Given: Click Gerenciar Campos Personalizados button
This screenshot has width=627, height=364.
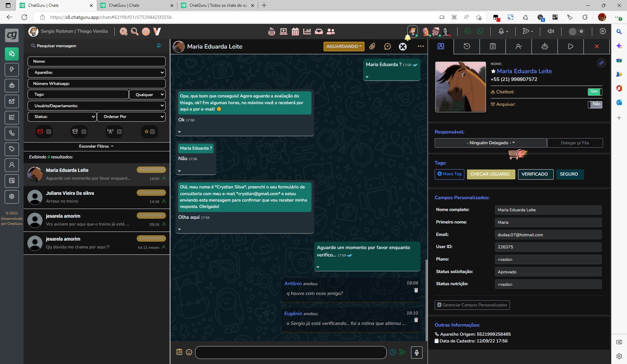Looking at the screenshot, I should 472,305.
